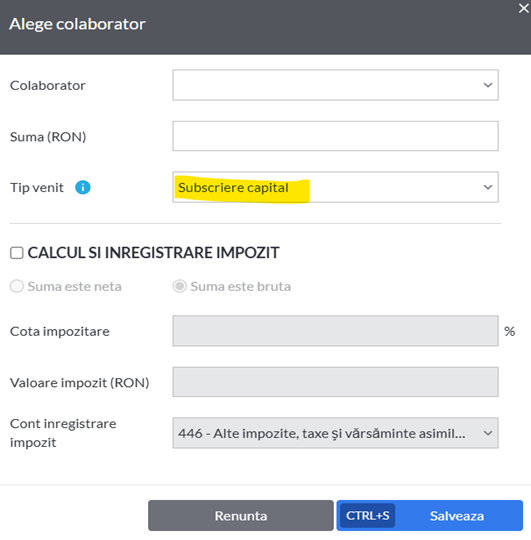
Task: Click Salveaza to save the collaborator
Action: tap(457, 516)
